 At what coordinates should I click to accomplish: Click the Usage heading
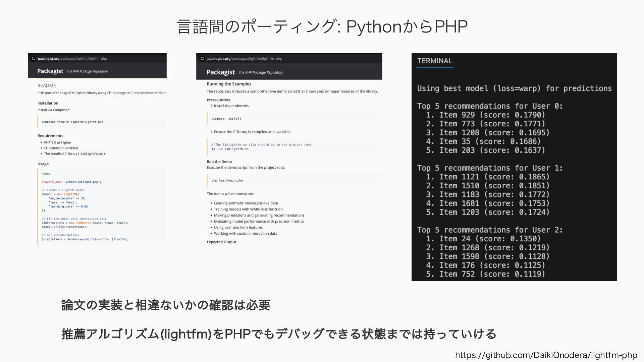[x=43, y=164]
